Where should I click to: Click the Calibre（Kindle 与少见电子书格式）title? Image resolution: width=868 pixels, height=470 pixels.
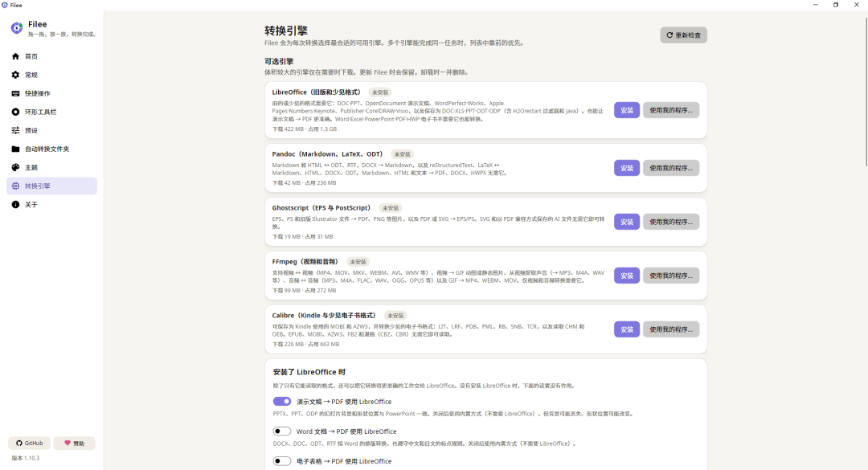(325, 316)
